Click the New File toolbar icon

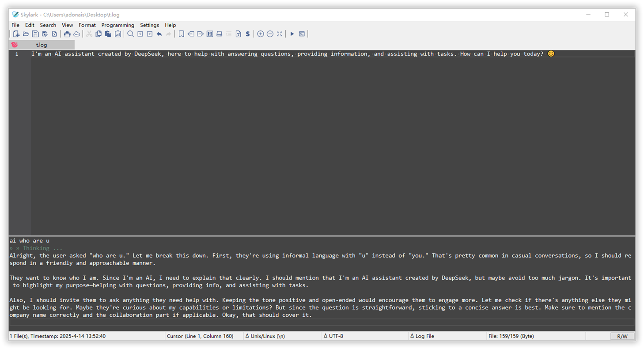pos(16,34)
